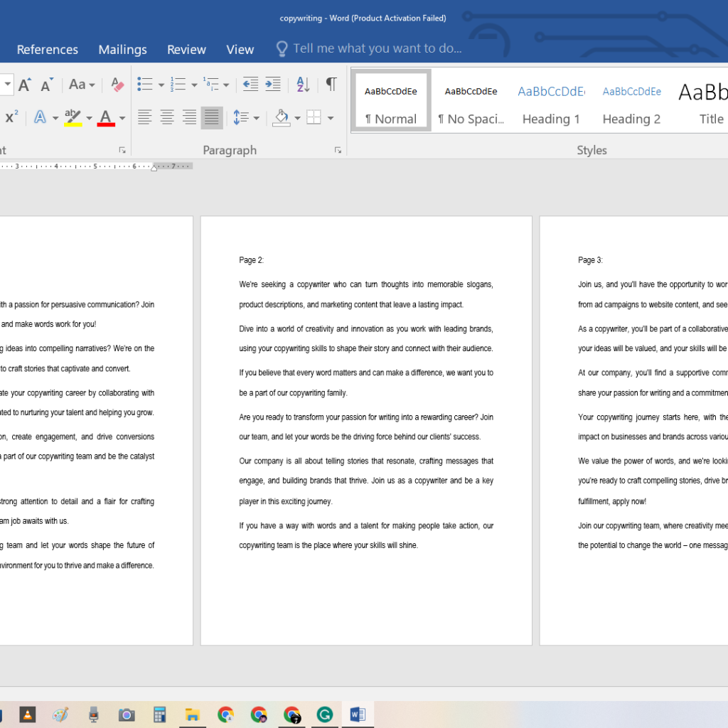This screenshot has width=728, height=728.
Task: Select the View tab
Action: (x=240, y=49)
